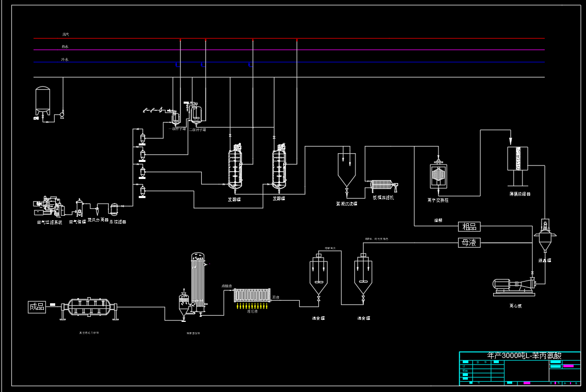Select the horizontal vacuum dryer next to 成品

89,308
